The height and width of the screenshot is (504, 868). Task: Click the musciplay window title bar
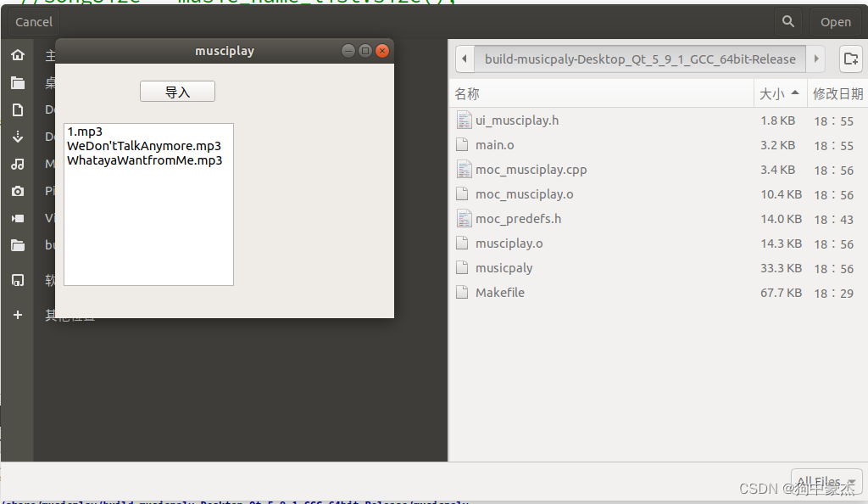point(224,51)
